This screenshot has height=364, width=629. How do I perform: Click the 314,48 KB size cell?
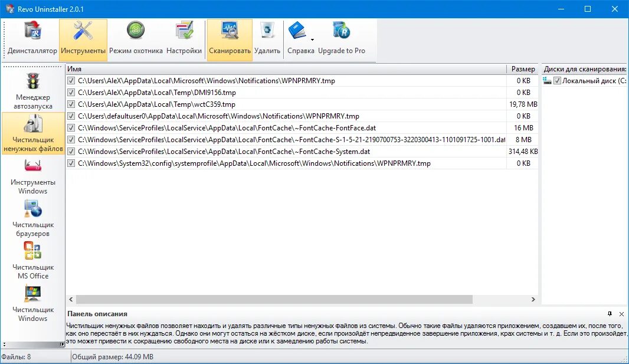(523, 152)
